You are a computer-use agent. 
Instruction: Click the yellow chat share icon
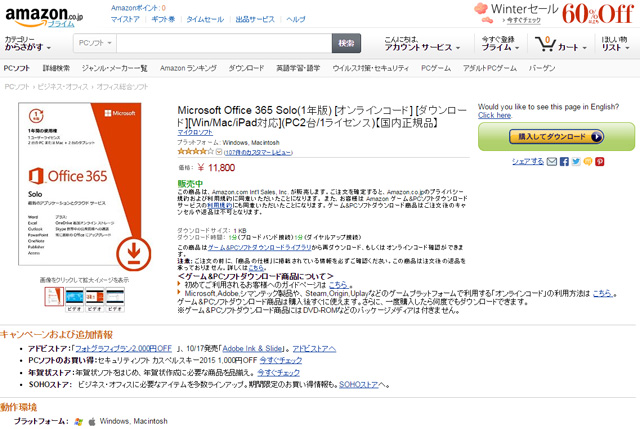(x=588, y=162)
